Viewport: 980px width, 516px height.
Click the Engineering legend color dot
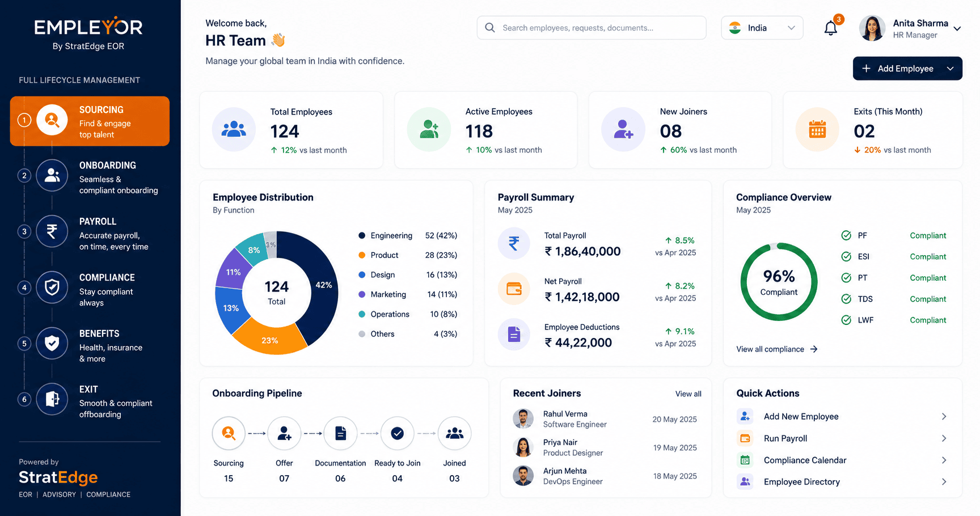362,235
